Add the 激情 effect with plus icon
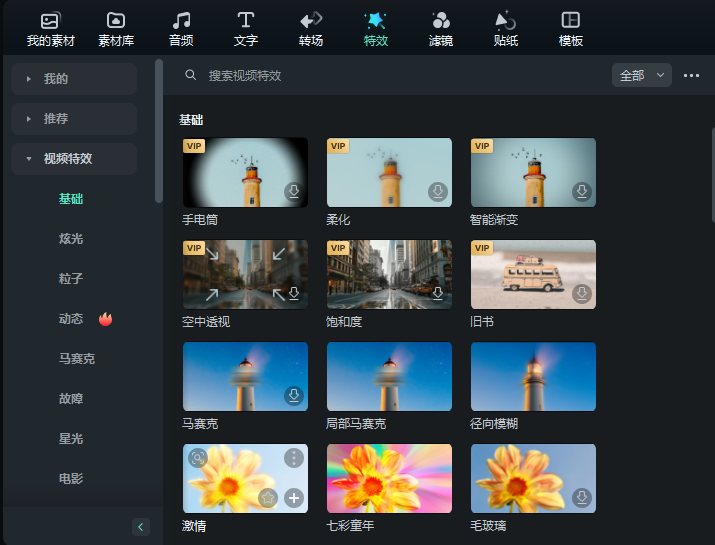715x545 pixels. [x=294, y=498]
